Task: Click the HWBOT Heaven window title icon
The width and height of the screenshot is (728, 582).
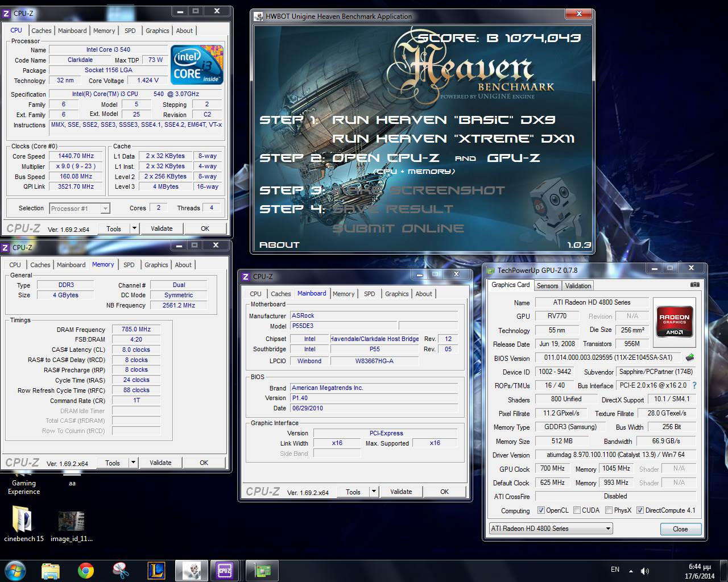Action: (259, 16)
